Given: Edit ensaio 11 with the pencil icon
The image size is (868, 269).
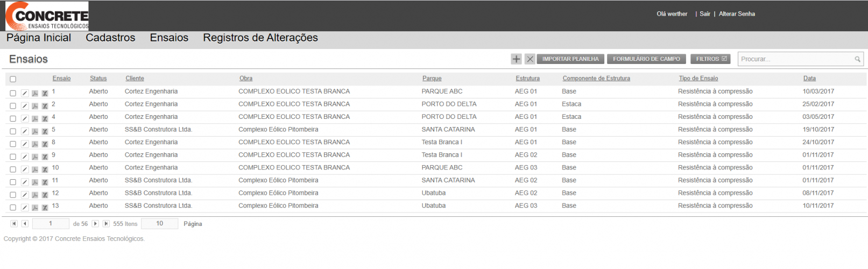Looking at the screenshot, I should tap(25, 182).
